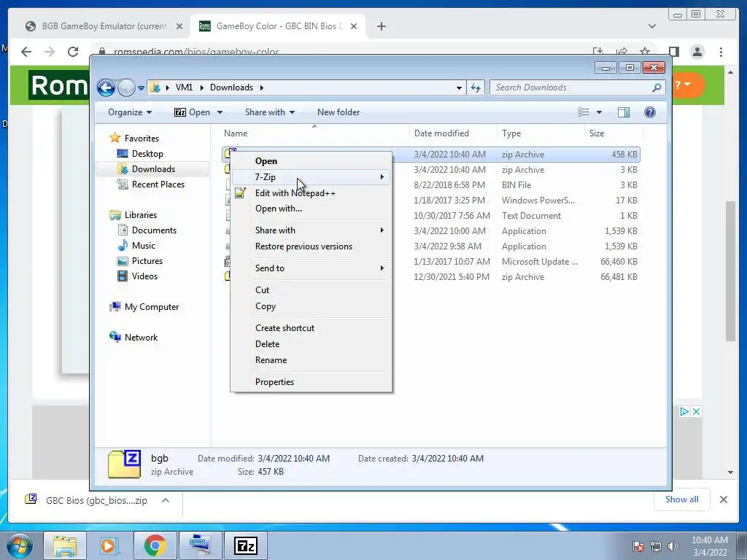This screenshot has width=747, height=560.
Task: Open the 7-Zip submenu
Action: tap(311, 177)
